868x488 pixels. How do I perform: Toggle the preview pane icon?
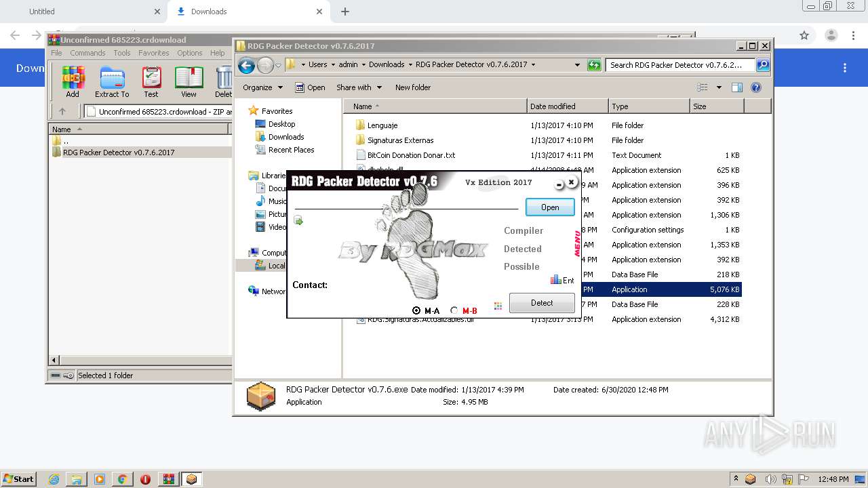pos(737,87)
